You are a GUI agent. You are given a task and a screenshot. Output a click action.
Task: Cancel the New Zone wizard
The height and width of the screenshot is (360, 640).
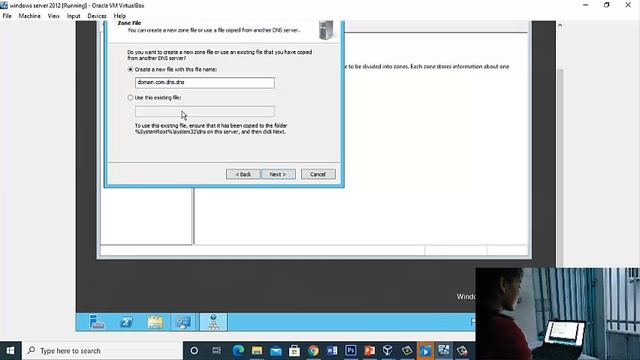point(318,174)
